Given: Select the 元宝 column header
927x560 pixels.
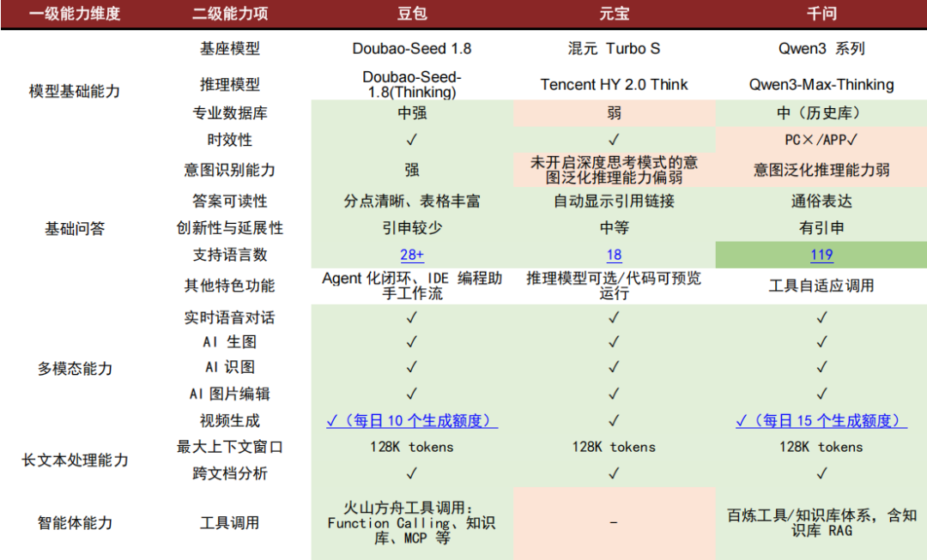Looking at the screenshot, I should coord(614,15).
